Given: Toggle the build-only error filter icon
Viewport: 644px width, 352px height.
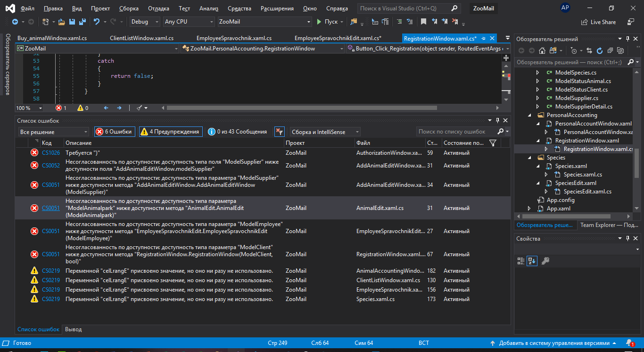Looking at the screenshot, I should tap(280, 132).
